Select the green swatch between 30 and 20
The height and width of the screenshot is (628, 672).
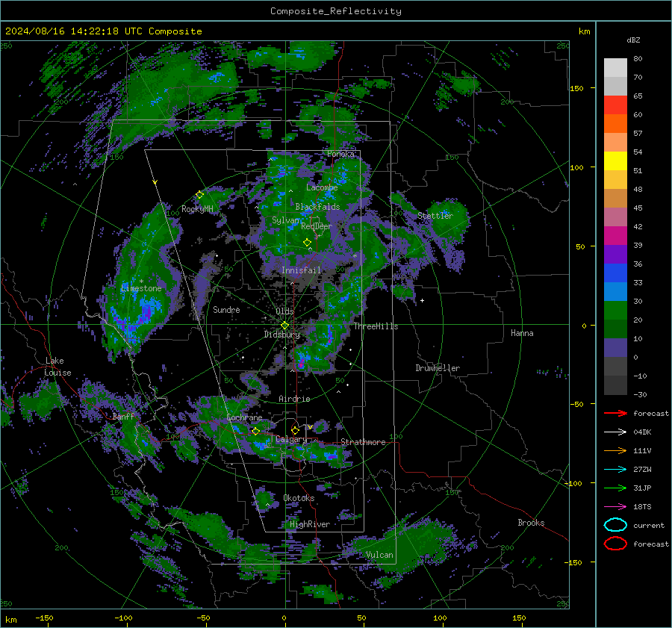[x=615, y=311]
